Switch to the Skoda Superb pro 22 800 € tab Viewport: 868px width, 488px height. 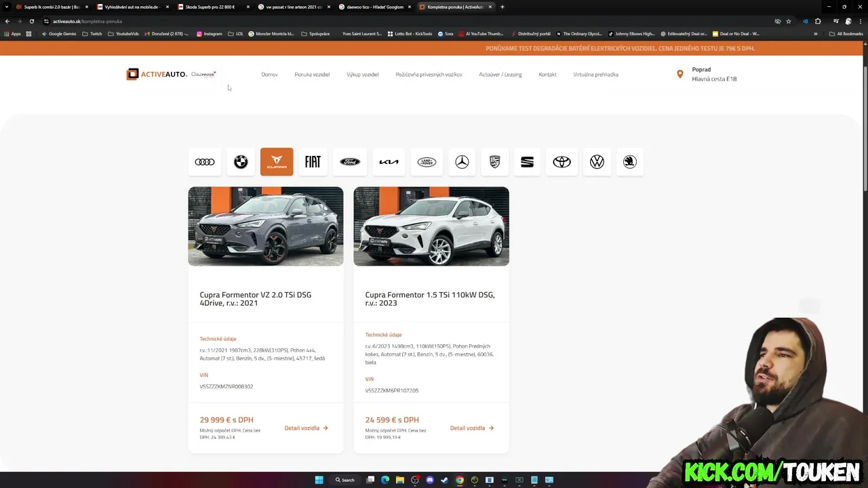pos(212,7)
